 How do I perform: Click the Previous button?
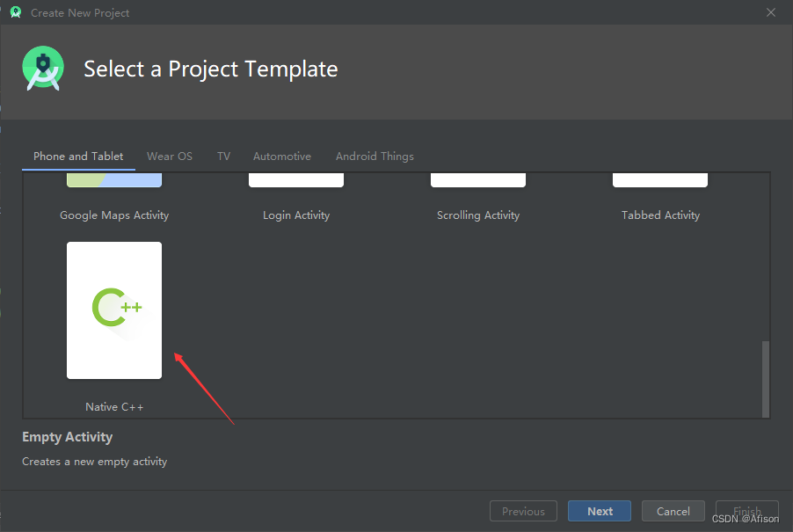click(523, 511)
